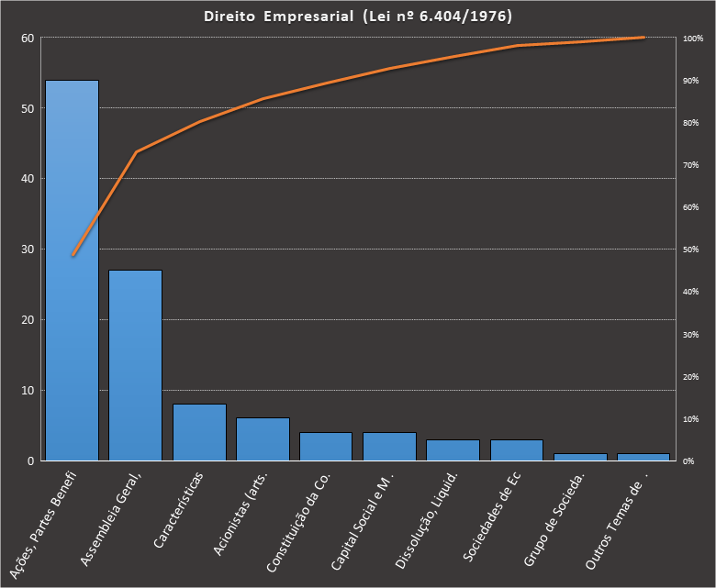Select the Outros Temas de axis label
This screenshot has width=716, height=588.
click(618, 518)
